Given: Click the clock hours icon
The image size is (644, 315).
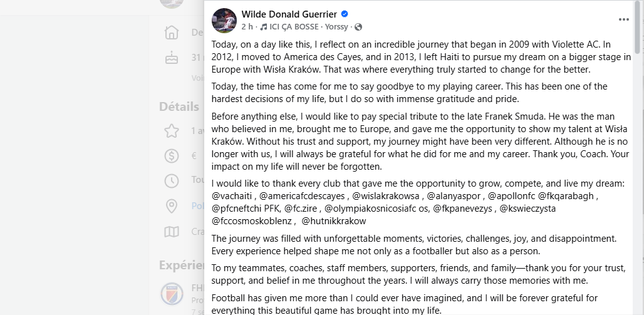Looking at the screenshot, I should click(x=172, y=181).
